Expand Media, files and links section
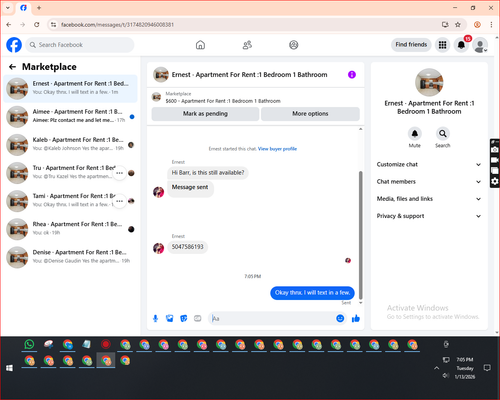The width and height of the screenshot is (500, 400). pos(429,199)
